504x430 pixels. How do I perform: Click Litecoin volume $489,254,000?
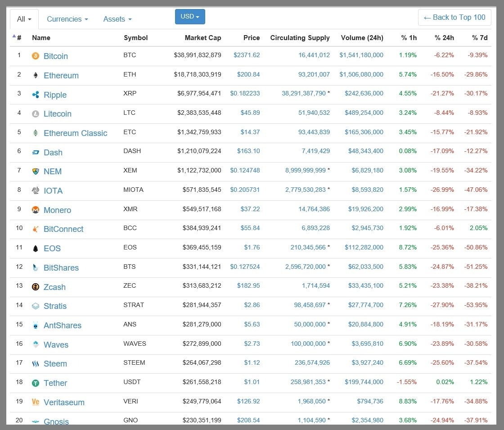click(x=364, y=113)
